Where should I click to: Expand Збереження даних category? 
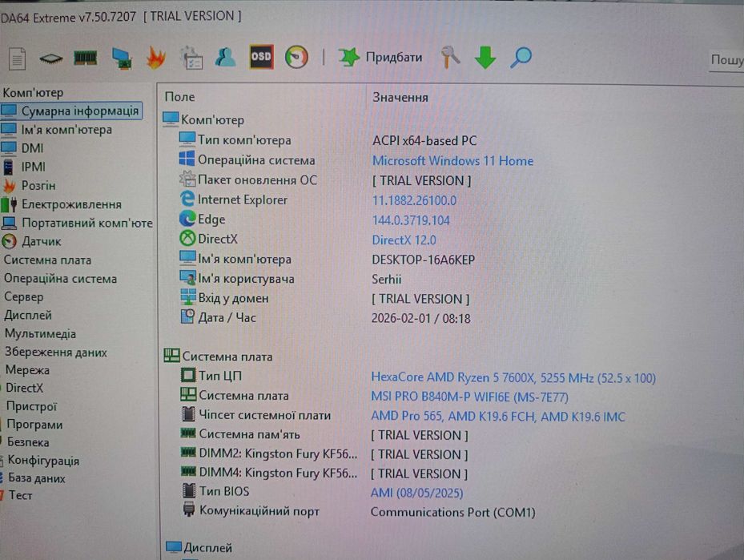(x=56, y=353)
